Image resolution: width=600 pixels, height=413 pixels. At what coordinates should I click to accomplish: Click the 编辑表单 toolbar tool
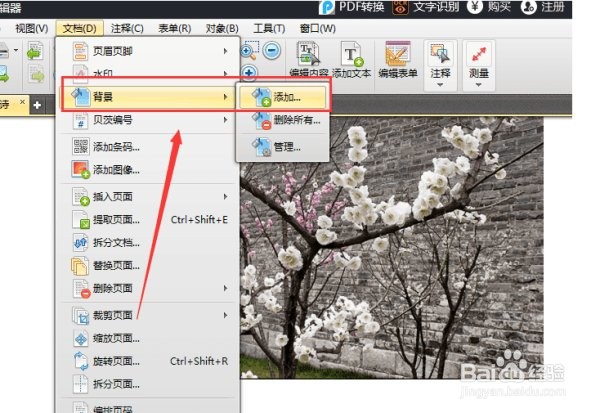tap(398, 60)
